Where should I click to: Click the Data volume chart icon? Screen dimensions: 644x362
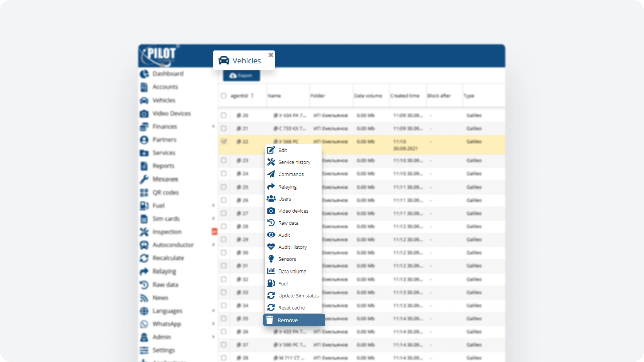(x=271, y=271)
